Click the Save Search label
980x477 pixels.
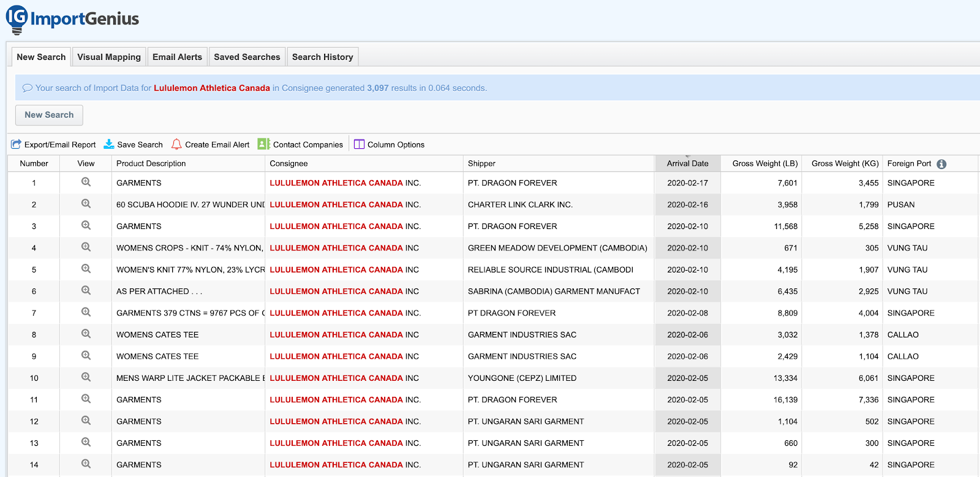pyautogui.click(x=140, y=145)
